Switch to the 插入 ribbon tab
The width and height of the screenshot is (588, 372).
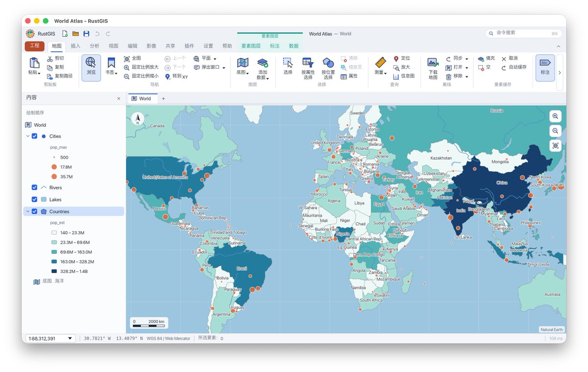[x=75, y=46]
